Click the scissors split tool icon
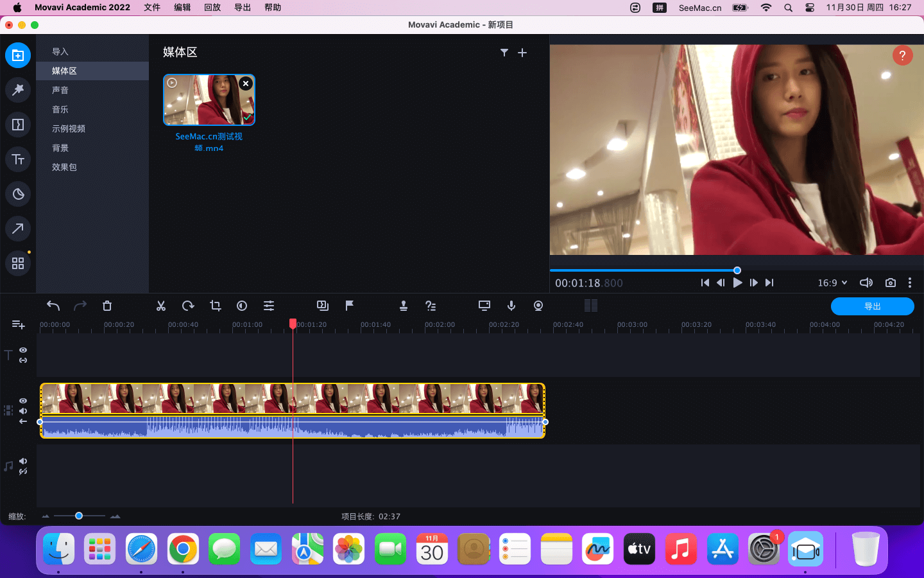The height and width of the screenshot is (578, 924). click(161, 306)
